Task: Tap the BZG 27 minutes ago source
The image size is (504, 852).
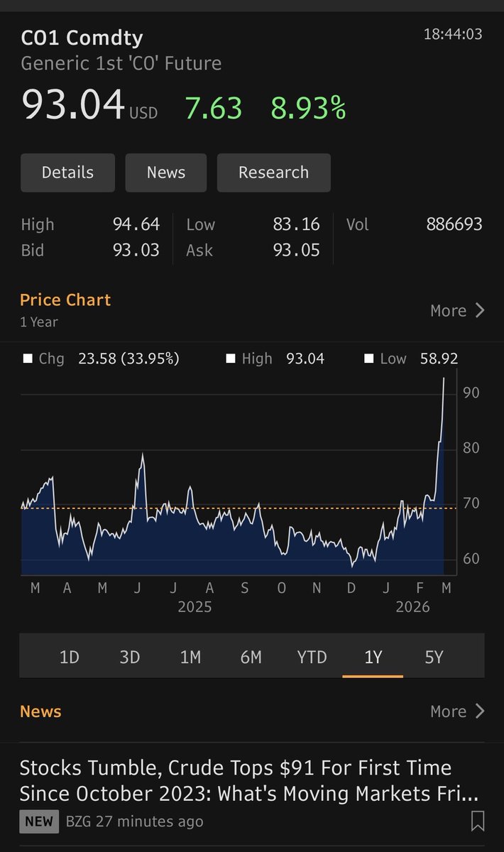Action: click(x=134, y=821)
